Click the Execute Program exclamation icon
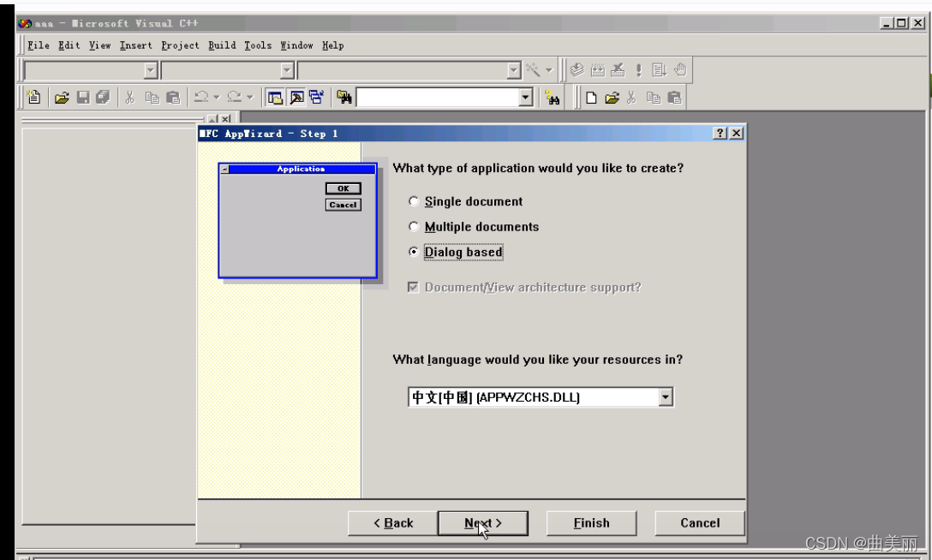 pos(638,70)
